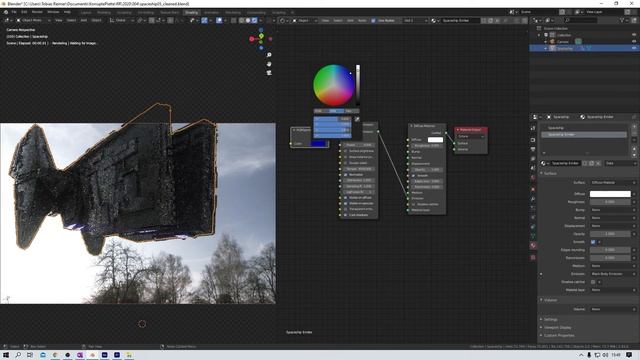Switch to the Scripting workspace tab
Viewport: 640px width, 360px height.
(x=279, y=13)
